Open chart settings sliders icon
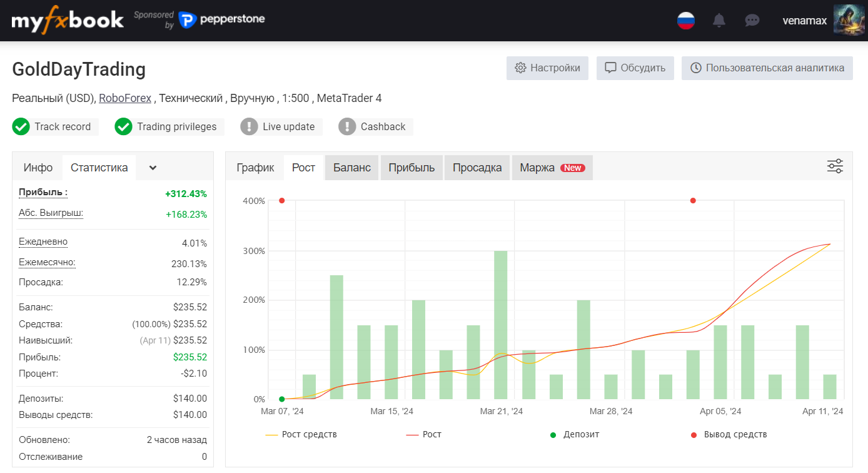The height and width of the screenshot is (473, 868). pos(835,166)
